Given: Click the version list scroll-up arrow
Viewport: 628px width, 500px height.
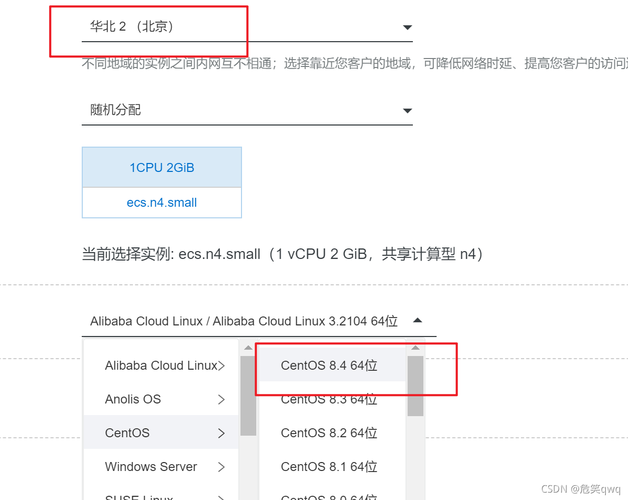Looking at the screenshot, I should [415, 348].
